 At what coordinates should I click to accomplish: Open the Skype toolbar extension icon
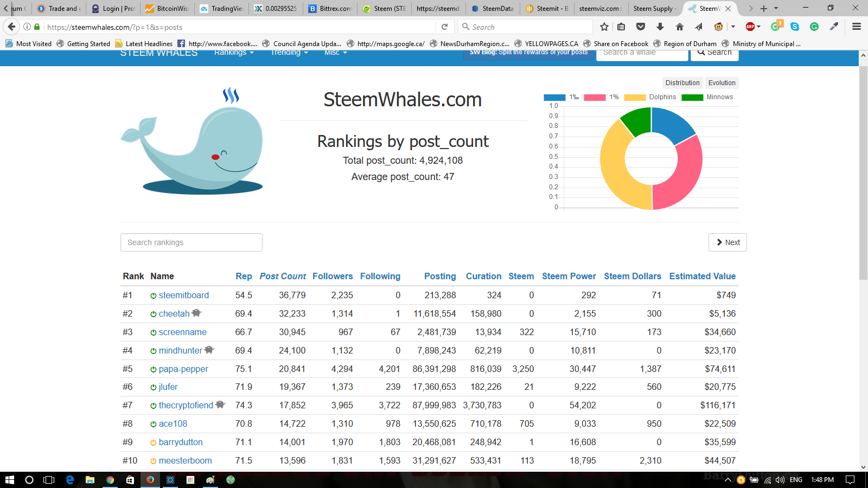(795, 27)
